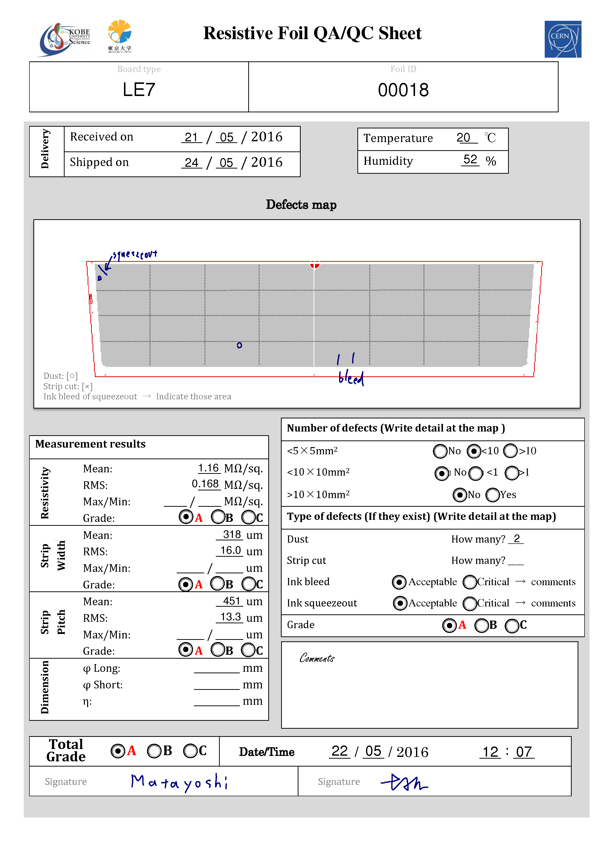Click the time hour field 12
Viewport: 614px width, 868px height.
[x=490, y=752]
